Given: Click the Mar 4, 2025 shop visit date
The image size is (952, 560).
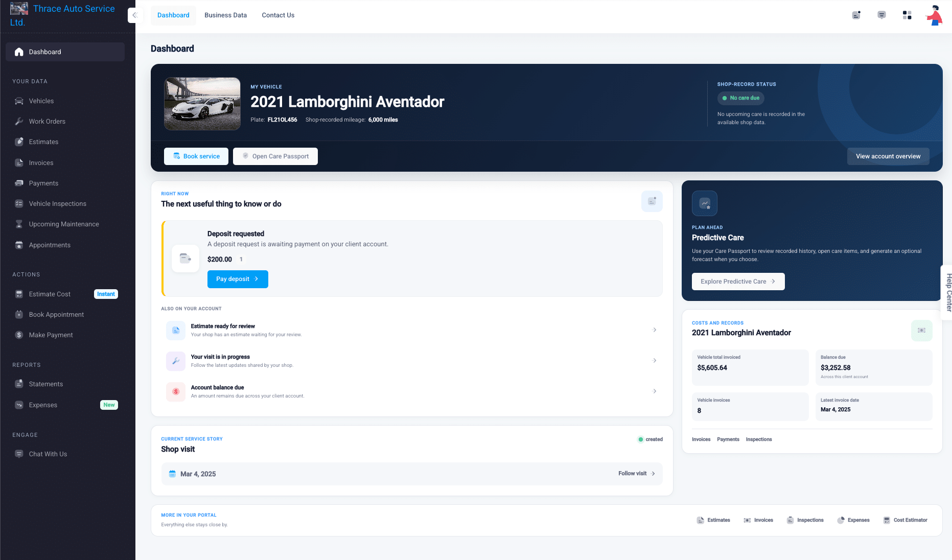Looking at the screenshot, I should 198,474.
